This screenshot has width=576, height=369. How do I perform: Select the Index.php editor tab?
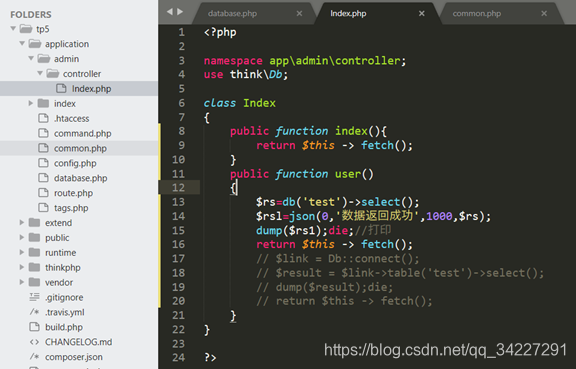pyautogui.click(x=348, y=14)
